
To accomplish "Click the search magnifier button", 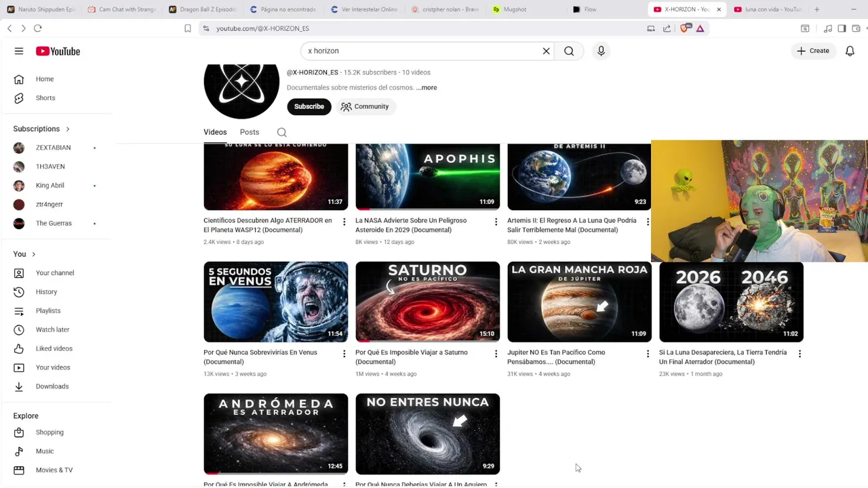I will pos(569,51).
